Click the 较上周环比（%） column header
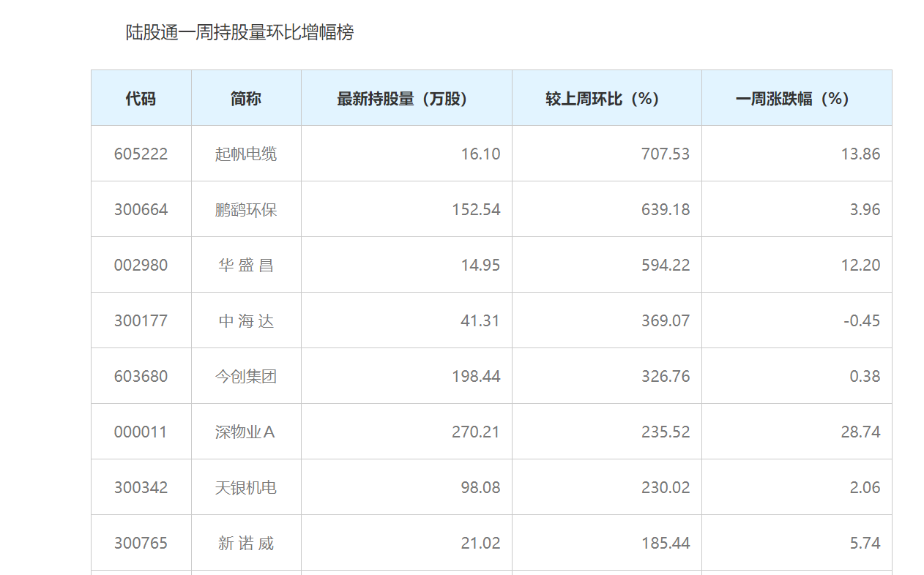This screenshot has width=924, height=575. pos(607,99)
